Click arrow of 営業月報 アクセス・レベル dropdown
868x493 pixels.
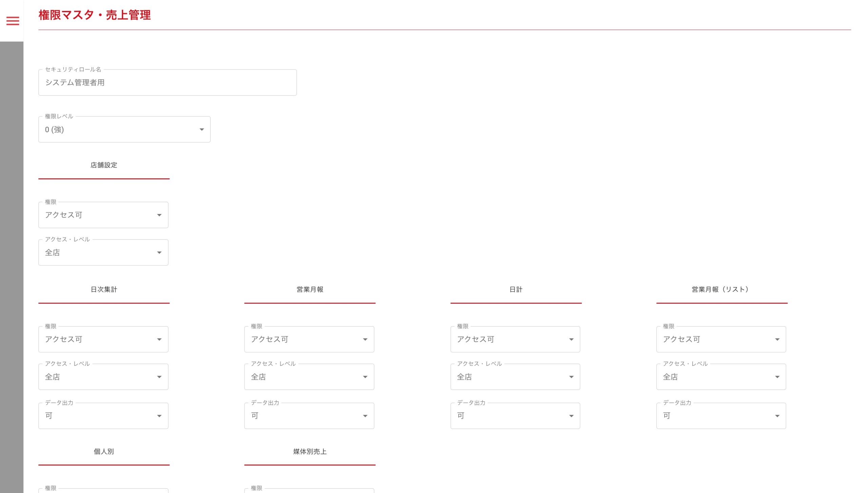(365, 377)
